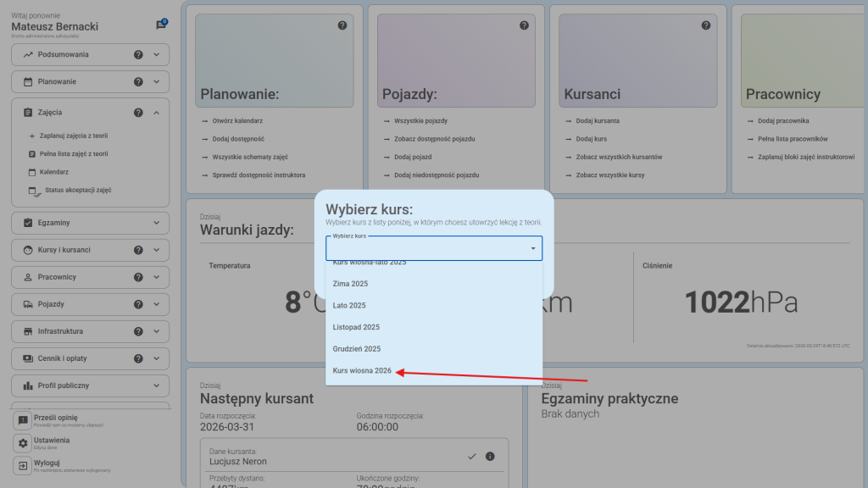Choose Zima 2025 from course list
This screenshot has width=868, height=488.
tap(350, 284)
